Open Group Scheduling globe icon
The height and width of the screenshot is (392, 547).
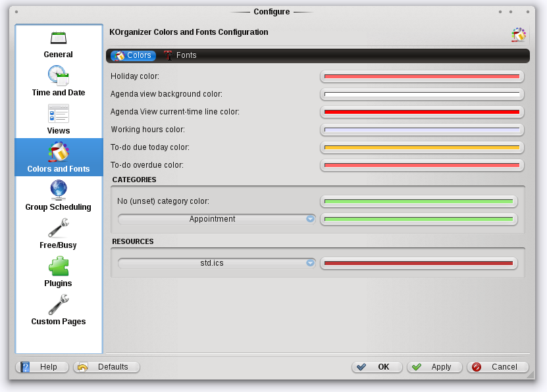[59, 190]
